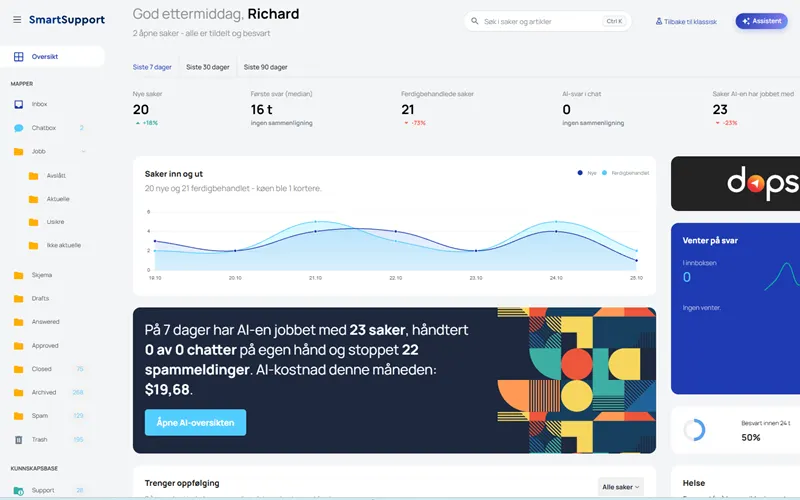The image size is (800, 500).
Task: Click the Åpne AI-oversikten button
Action: [x=195, y=422]
